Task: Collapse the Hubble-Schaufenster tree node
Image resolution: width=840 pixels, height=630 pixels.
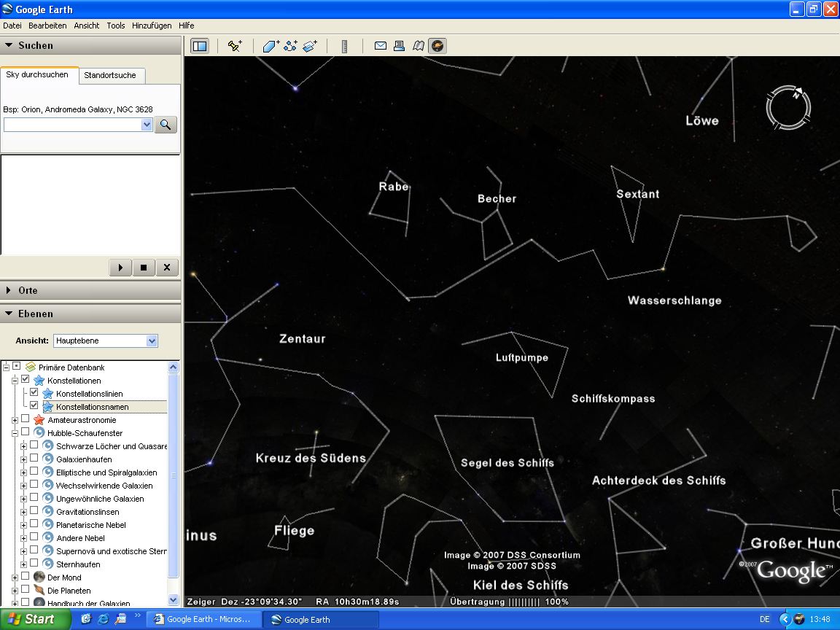Action: click(15, 433)
